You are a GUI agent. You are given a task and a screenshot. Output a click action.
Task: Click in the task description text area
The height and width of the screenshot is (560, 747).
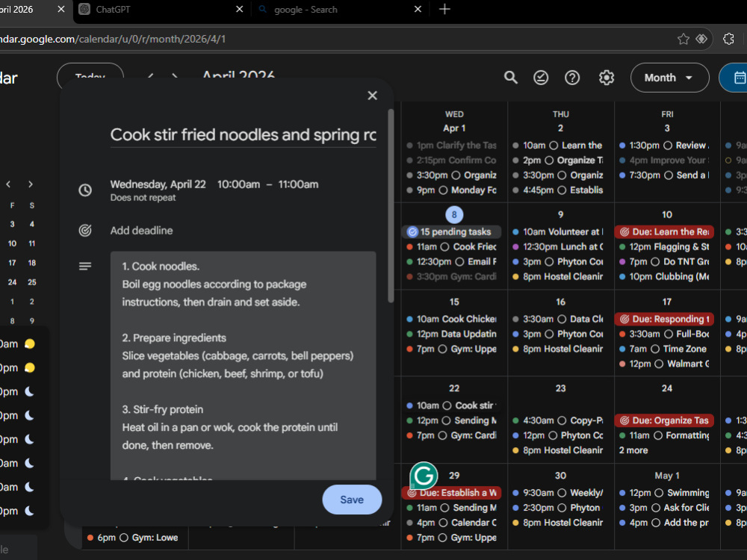coord(243,366)
